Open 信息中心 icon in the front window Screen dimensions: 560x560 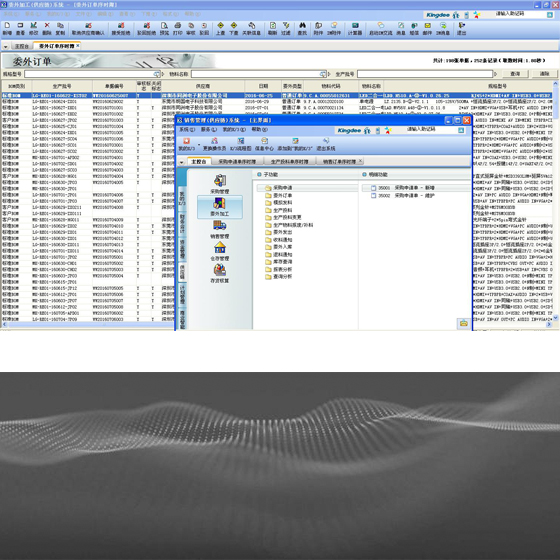(x=264, y=144)
